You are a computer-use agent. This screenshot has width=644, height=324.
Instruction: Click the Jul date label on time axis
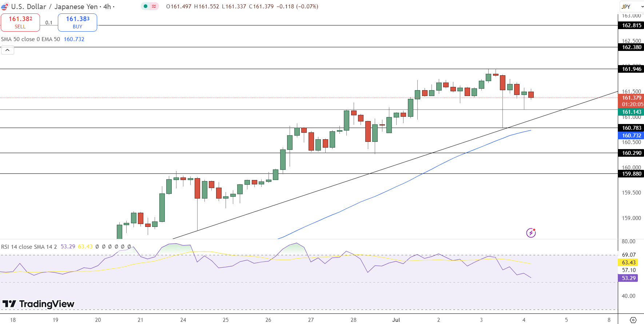[396, 320]
